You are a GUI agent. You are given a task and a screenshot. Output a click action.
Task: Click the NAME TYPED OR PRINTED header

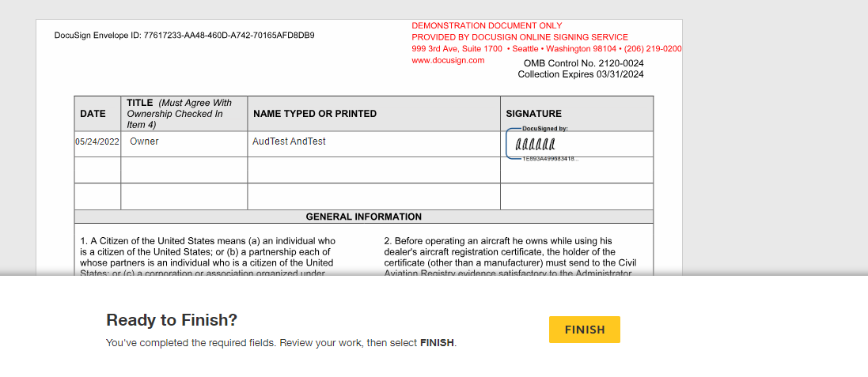tap(315, 114)
